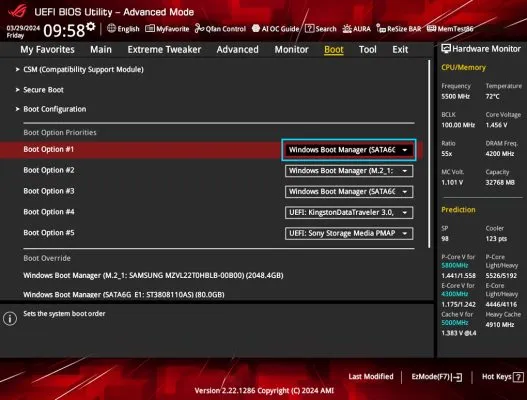
Task: Click the 4300MHz E-Core text
Action: (454, 294)
